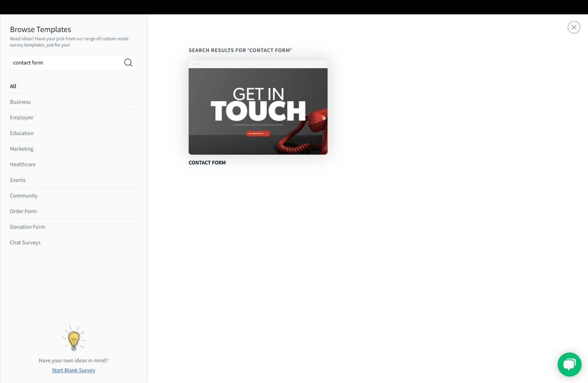This screenshot has width=588, height=383.
Task: Open the Marketing templates category
Action: pyautogui.click(x=73, y=149)
